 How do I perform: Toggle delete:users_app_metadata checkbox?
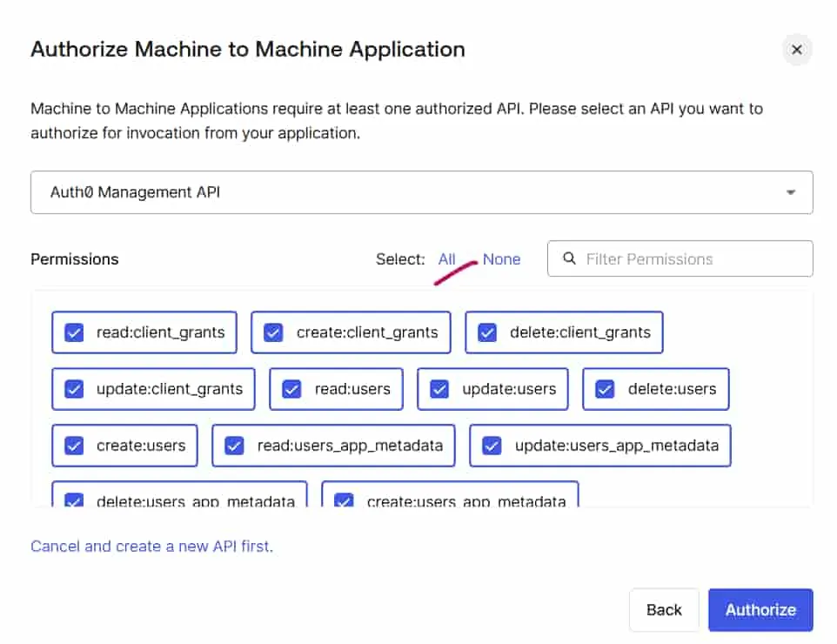click(74, 500)
